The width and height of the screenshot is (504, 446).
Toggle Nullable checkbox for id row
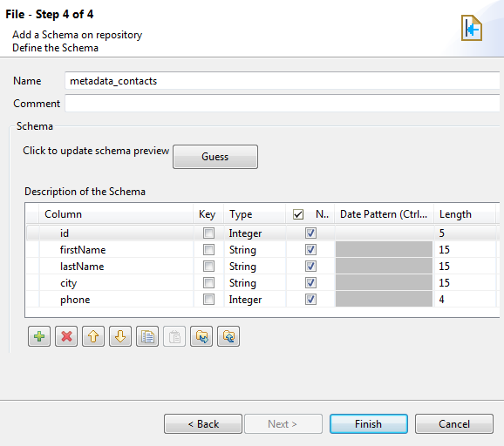click(310, 233)
